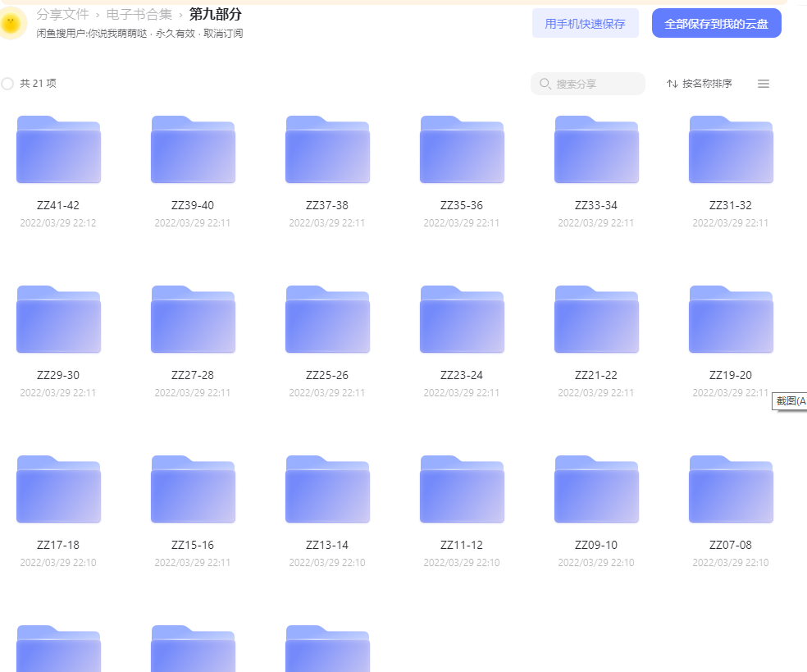The height and width of the screenshot is (672, 807).
Task: Click the 取消订阅 link
Action: 223,34
